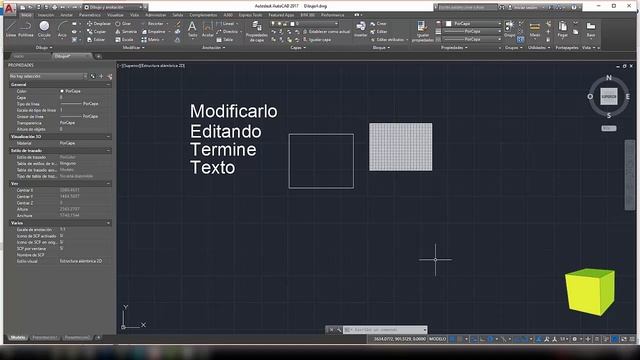
Task: Click the Copiar modify tool
Action: tap(97, 31)
